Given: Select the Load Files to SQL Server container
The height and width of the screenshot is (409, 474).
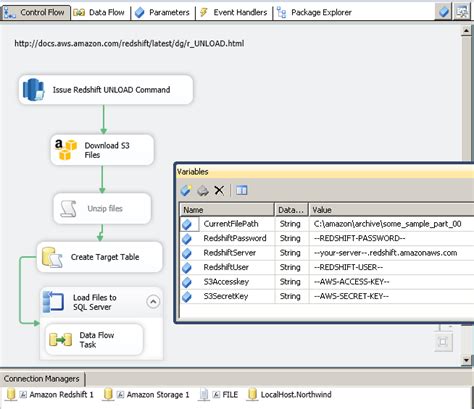Looking at the screenshot, I should [x=101, y=302].
